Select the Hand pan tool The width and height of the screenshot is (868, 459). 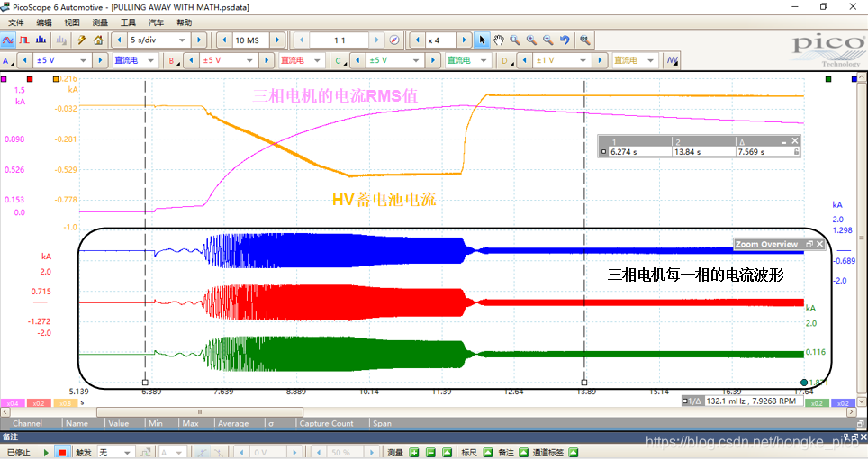(498, 40)
